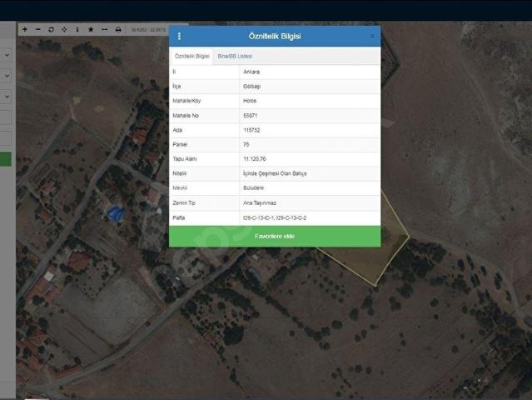
Task: Select the value Ankara in İl row
Action: [x=251, y=72]
